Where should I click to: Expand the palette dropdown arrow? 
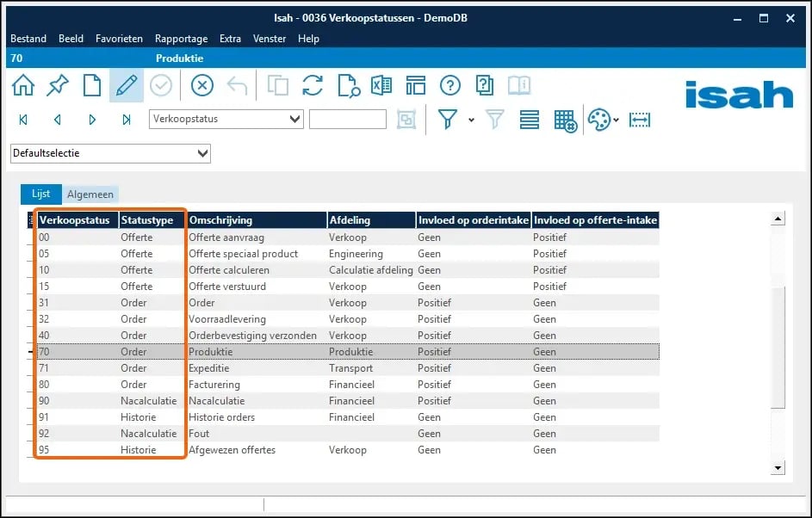point(616,120)
